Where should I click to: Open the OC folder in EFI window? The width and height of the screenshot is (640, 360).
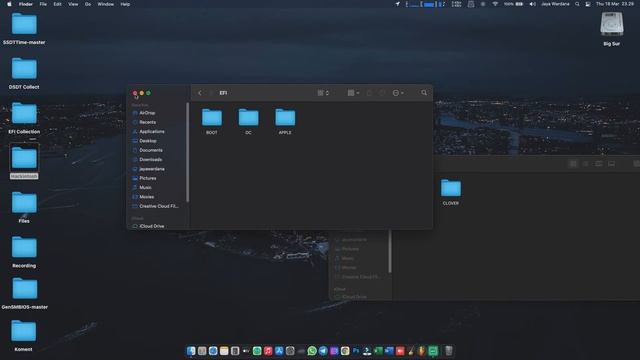pos(249,121)
